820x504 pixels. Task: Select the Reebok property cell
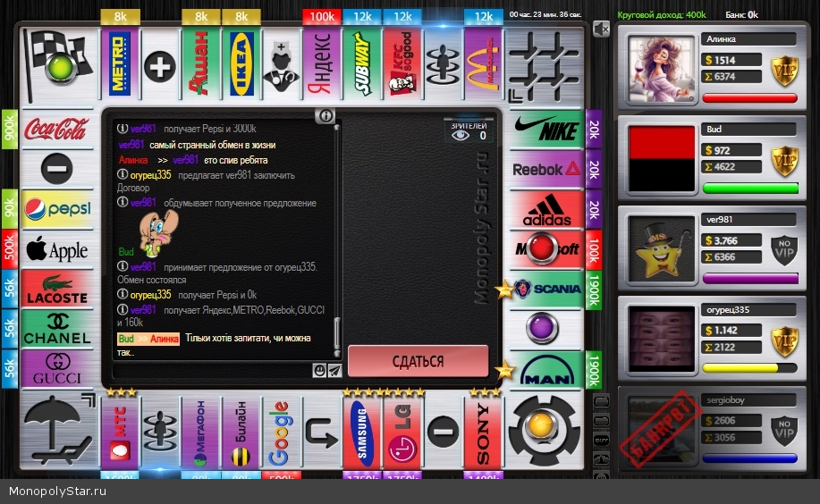546,169
